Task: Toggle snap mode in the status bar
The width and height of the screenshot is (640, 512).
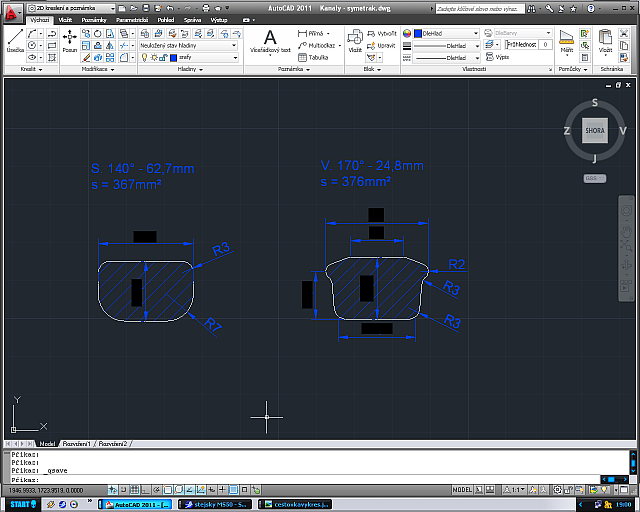Action: (123, 490)
